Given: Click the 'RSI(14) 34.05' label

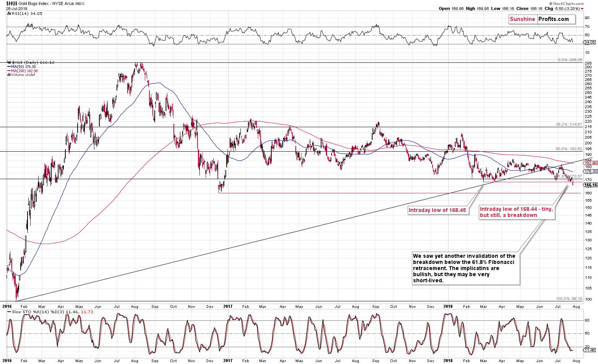Looking at the screenshot, I should (x=27, y=13).
